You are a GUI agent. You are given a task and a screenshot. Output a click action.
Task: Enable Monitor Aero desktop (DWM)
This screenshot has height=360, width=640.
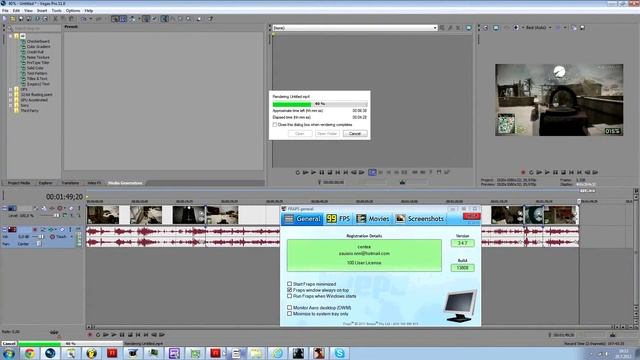click(289, 307)
